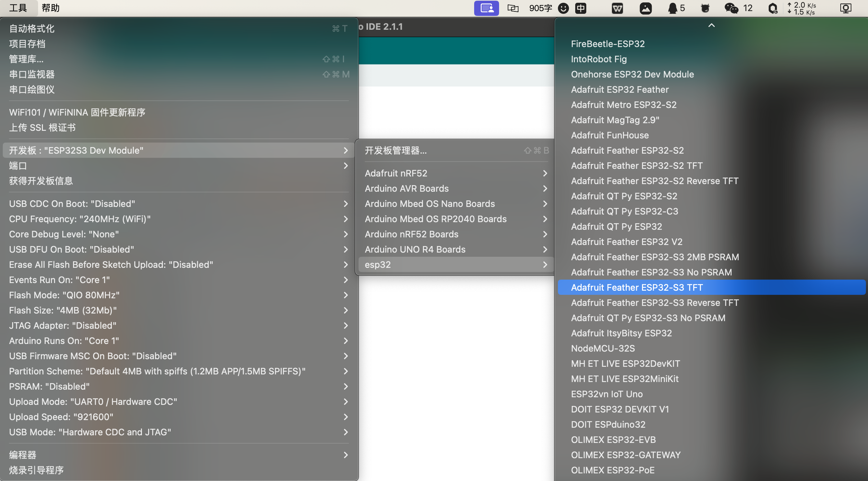Click the QQ penguin icon in the menu bar

672,8
